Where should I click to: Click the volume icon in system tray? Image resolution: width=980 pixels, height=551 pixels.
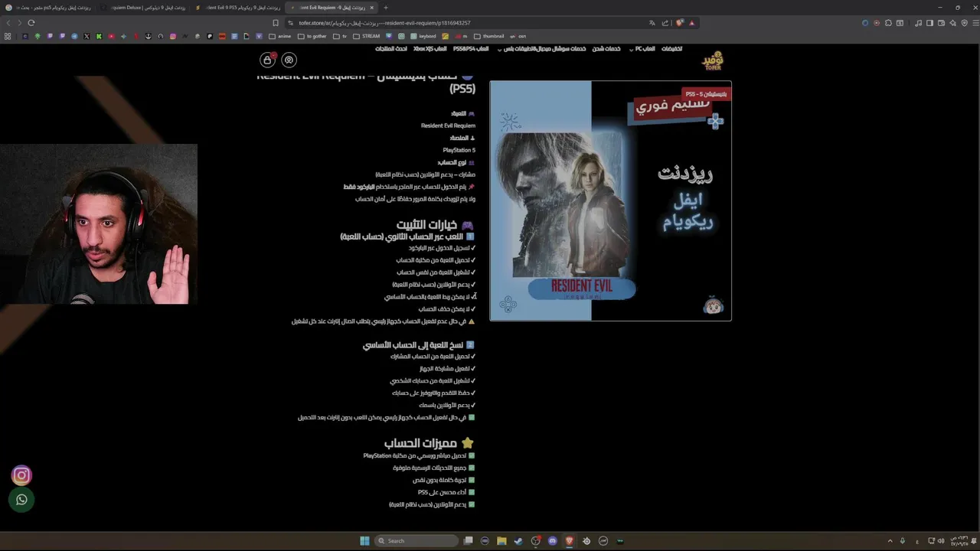(941, 541)
